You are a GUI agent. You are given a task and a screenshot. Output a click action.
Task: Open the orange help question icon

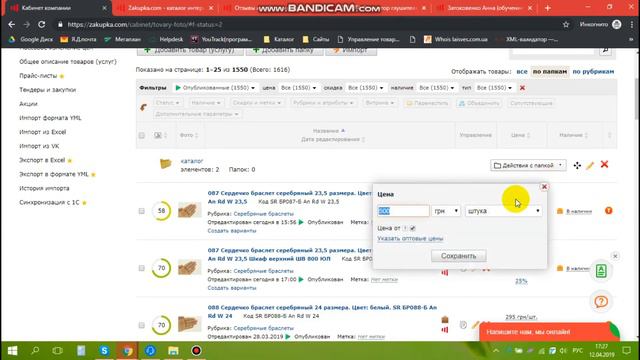[x=601, y=302]
